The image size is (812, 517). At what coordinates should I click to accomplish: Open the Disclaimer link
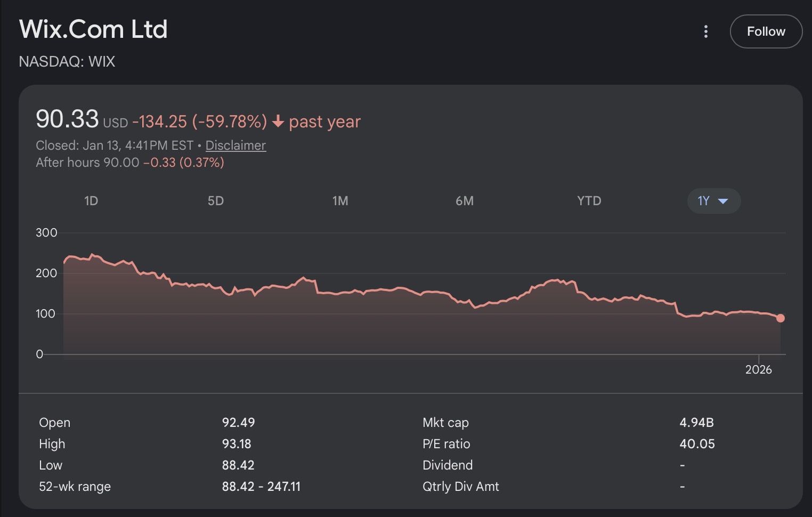[236, 146]
